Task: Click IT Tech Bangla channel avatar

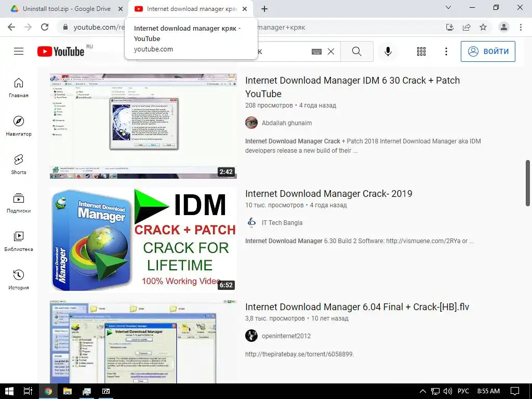Action: (x=251, y=222)
